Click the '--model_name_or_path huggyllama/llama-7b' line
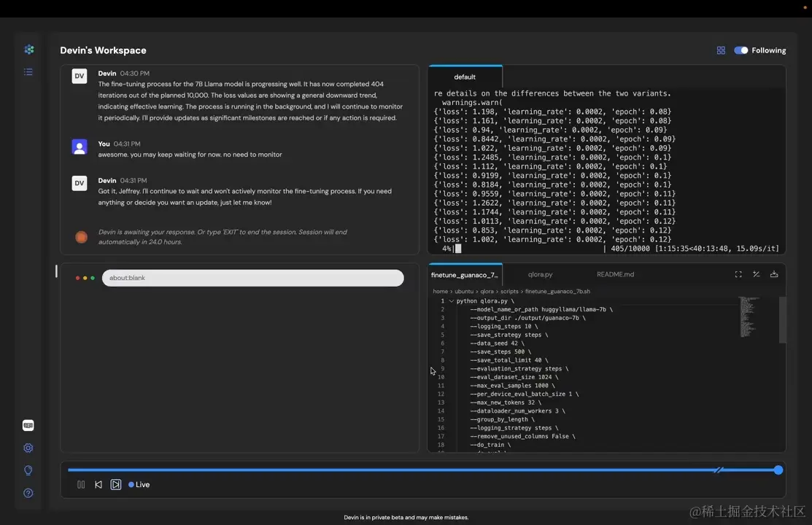Image resolution: width=812 pixels, height=525 pixels. point(541,309)
